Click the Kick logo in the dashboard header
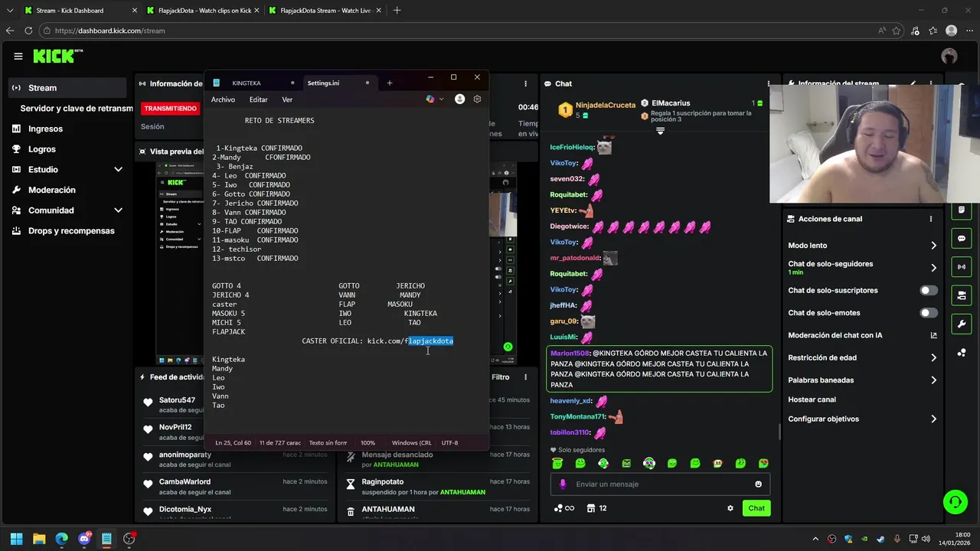 57,56
